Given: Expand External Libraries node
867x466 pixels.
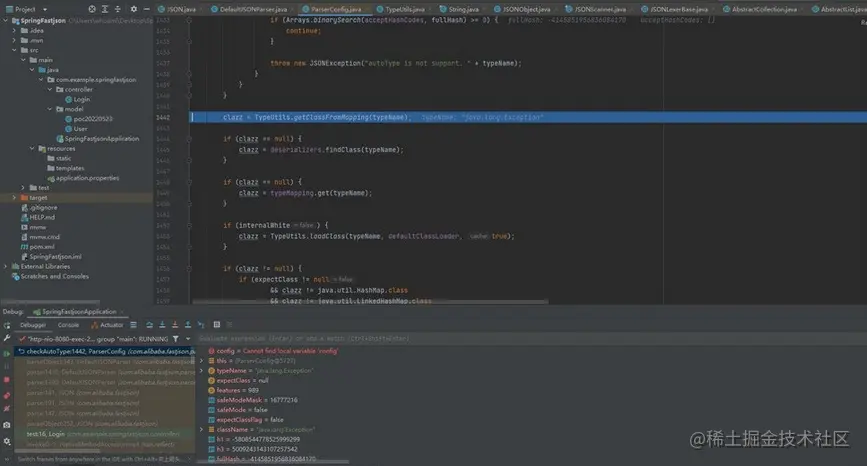Looking at the screenshot, I should (6, 266).
